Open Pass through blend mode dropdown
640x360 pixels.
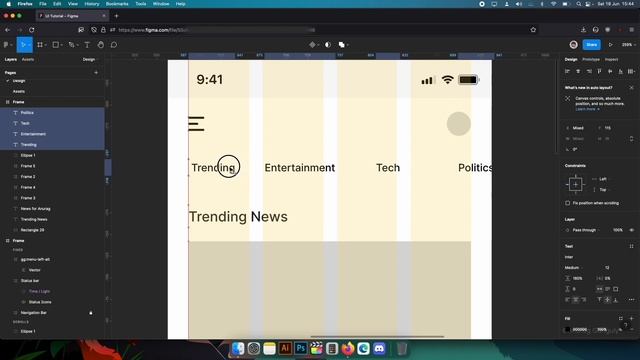pyautogui.click(x=586, y=230)
